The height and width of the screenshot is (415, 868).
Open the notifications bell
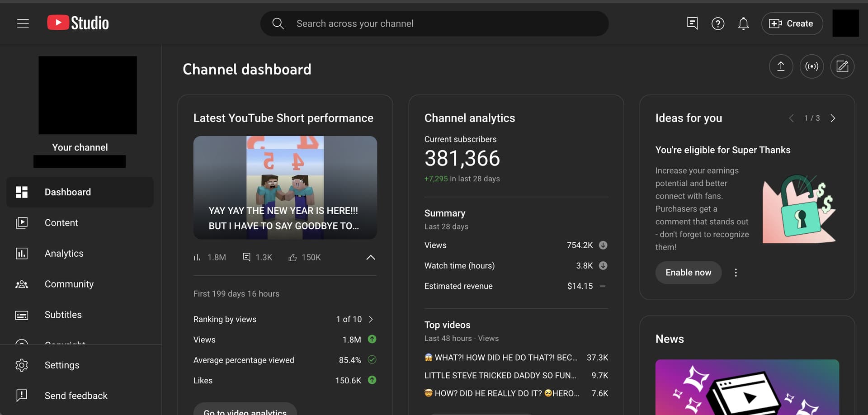pos(743,24)
